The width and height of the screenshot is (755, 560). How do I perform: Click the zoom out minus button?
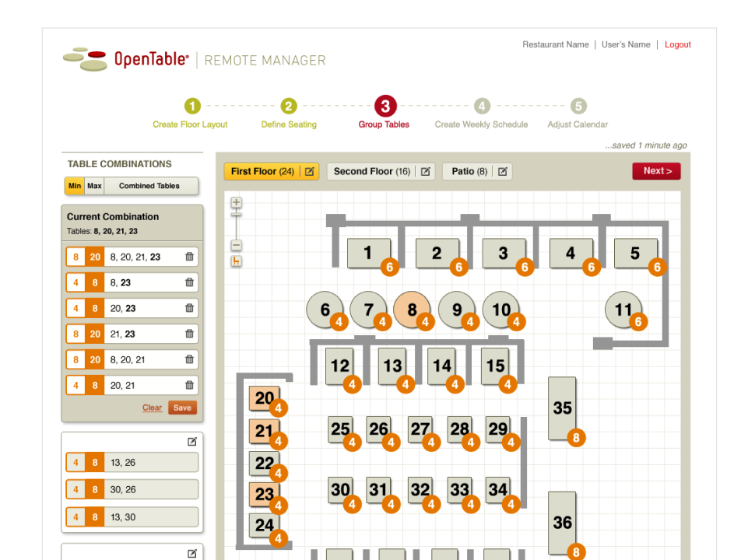point(237,246)
